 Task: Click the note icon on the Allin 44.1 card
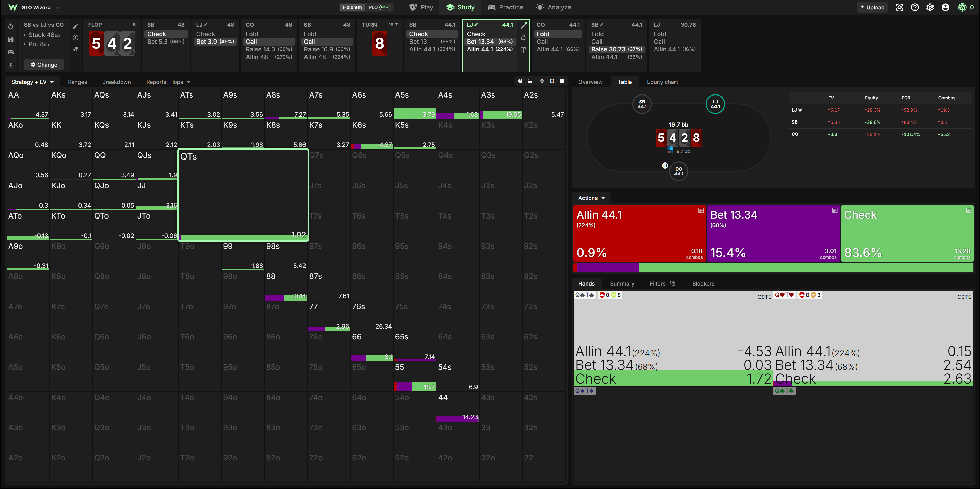pyautogui.click(x=701, y=210)
